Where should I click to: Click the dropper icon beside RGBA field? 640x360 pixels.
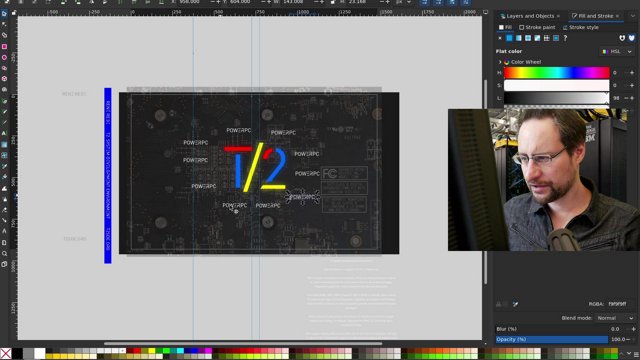(516, 304)
